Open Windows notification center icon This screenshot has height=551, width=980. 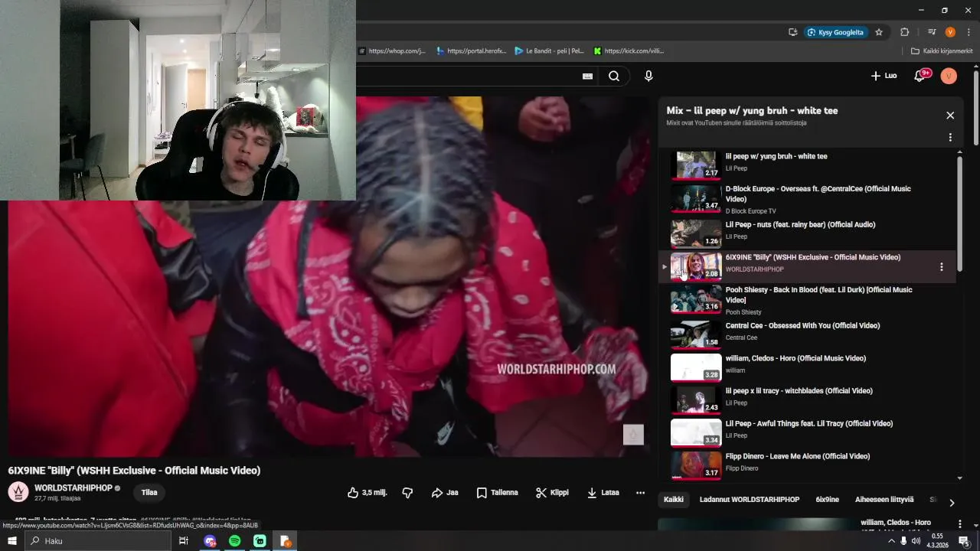(x=965, y=541)
